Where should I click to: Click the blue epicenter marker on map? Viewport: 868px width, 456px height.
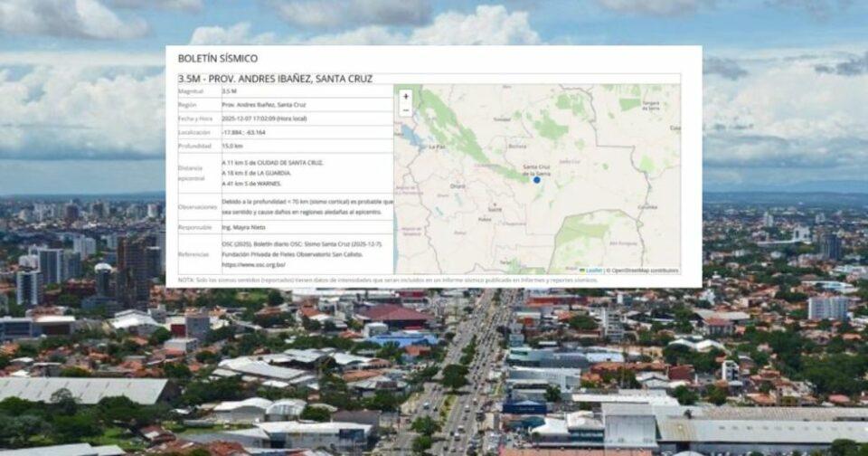click(x=536, y=179)
